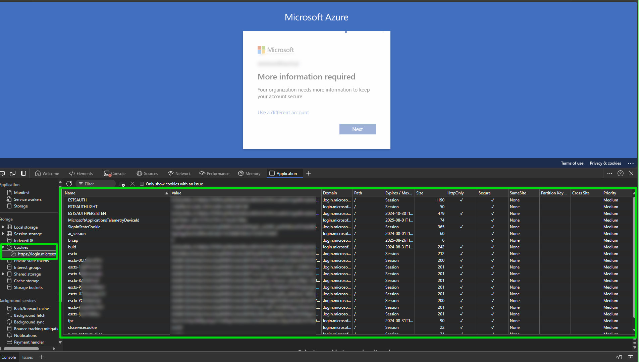Toggle the activity bar dock icon
Image resolution: width=644 pixels, height=362 pixels.
(23, 173)
